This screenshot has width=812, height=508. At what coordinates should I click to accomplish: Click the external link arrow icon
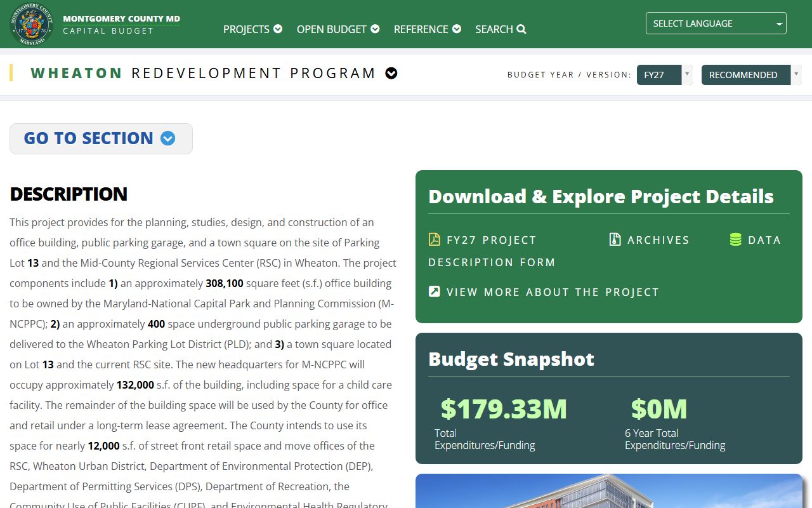(434, 291)
